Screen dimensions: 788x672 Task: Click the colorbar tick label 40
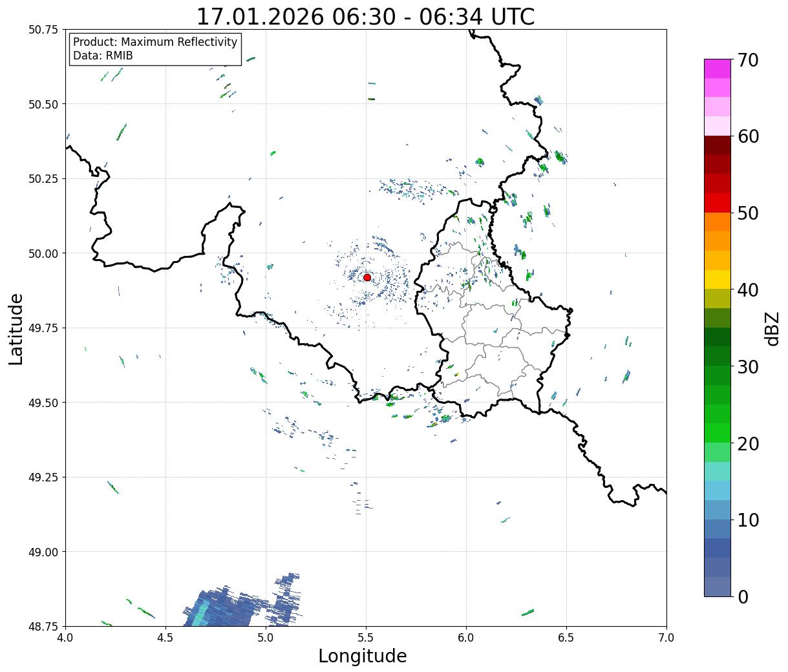tap(747, 289)
